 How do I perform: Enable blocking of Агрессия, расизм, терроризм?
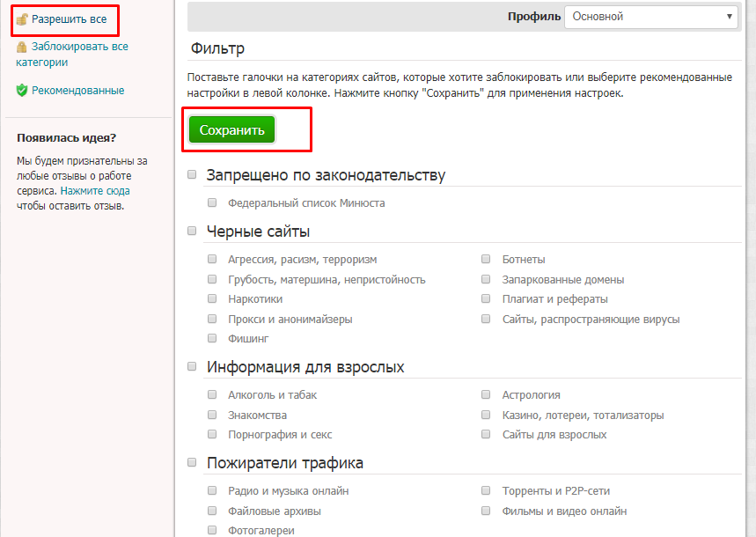[212, 259]
